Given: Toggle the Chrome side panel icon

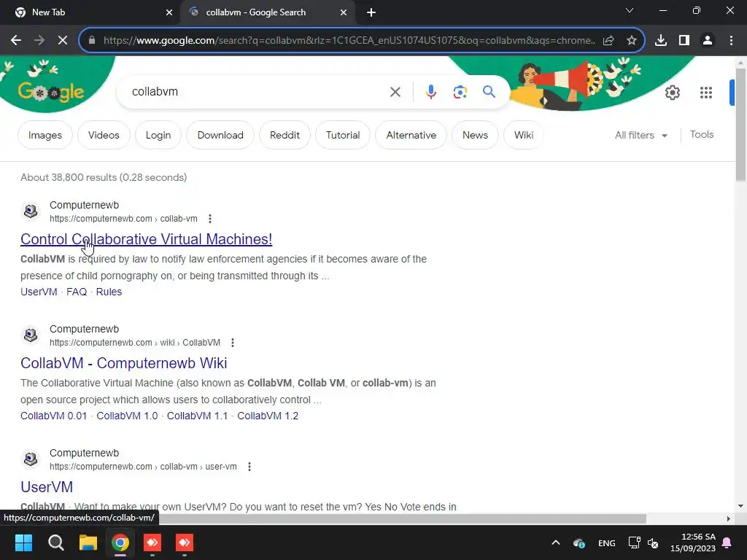Looking at the screenshot, I should [x=684, y=41].
